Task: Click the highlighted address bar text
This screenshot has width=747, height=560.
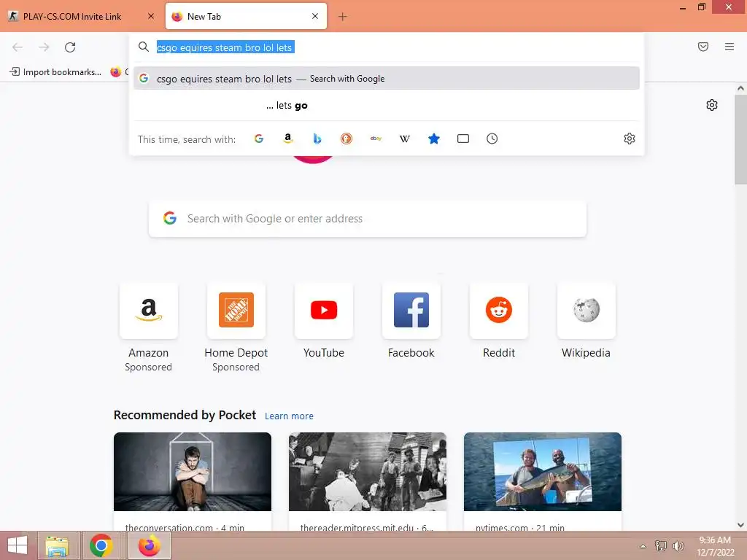Action: pyautogui.click(x=225, y=47)
